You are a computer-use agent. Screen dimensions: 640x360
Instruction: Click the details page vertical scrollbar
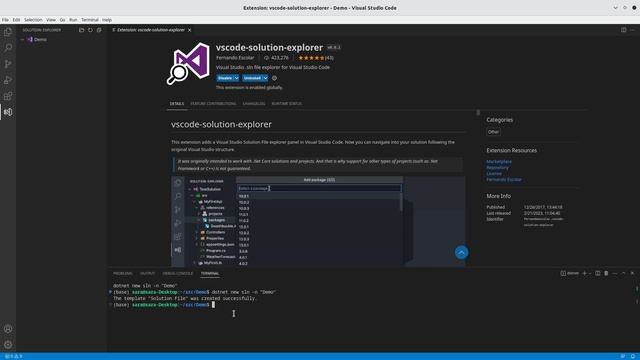(x=478, y=113)
